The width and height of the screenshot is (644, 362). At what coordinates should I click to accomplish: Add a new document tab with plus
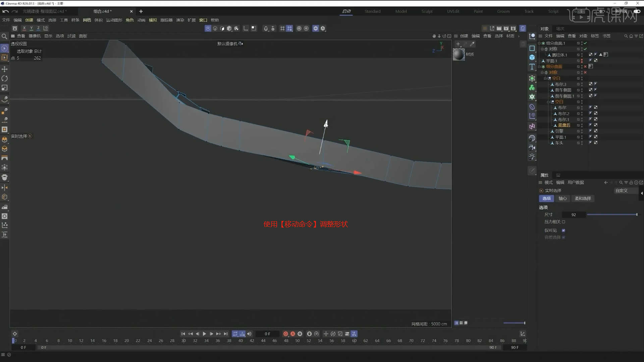pos(141,11)
